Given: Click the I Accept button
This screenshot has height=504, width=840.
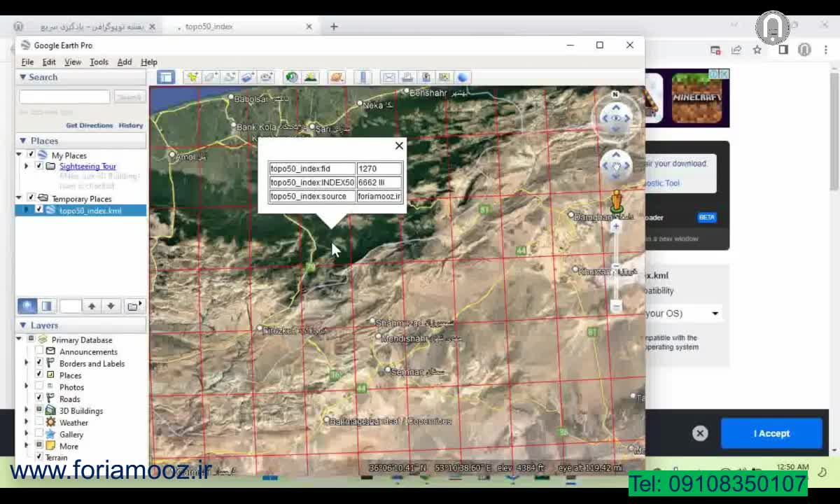Looking at the screenshot, I should point(771,433).
